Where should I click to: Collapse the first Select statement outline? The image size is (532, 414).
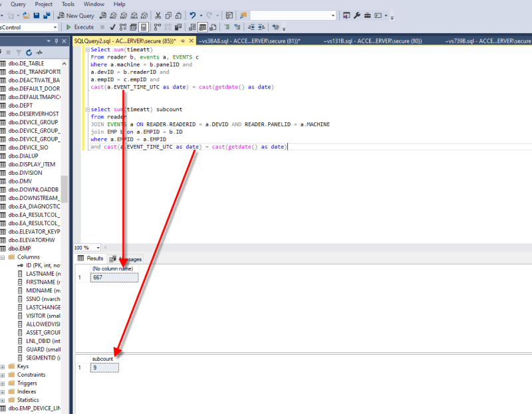click(x=88, y=49)
